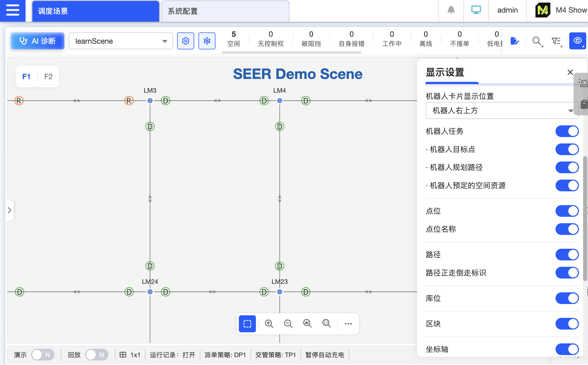Click the filter list icon
Viewport: 588px width, 365px height.
click(x=556, y=41)
